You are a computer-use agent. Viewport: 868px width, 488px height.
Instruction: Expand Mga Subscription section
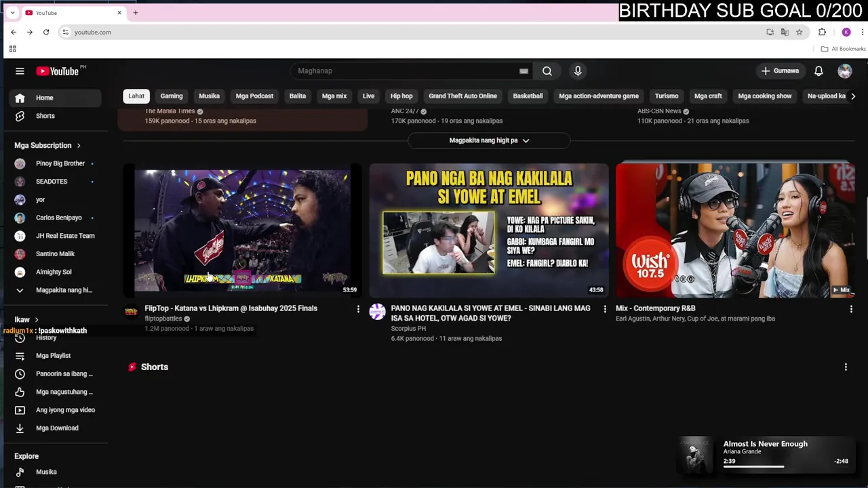47,146
